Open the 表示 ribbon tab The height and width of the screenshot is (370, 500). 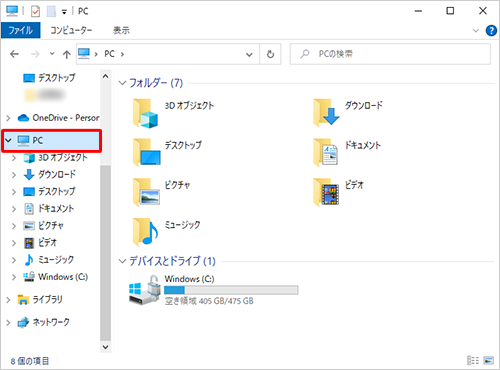pyautogui.click(x=121, y=30)
